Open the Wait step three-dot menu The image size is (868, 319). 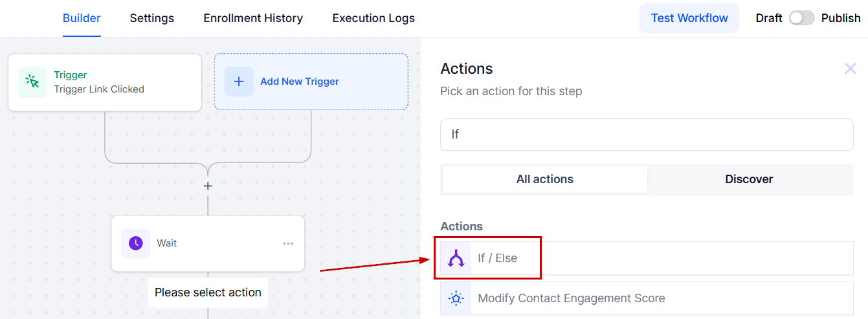tap(288, 243)
